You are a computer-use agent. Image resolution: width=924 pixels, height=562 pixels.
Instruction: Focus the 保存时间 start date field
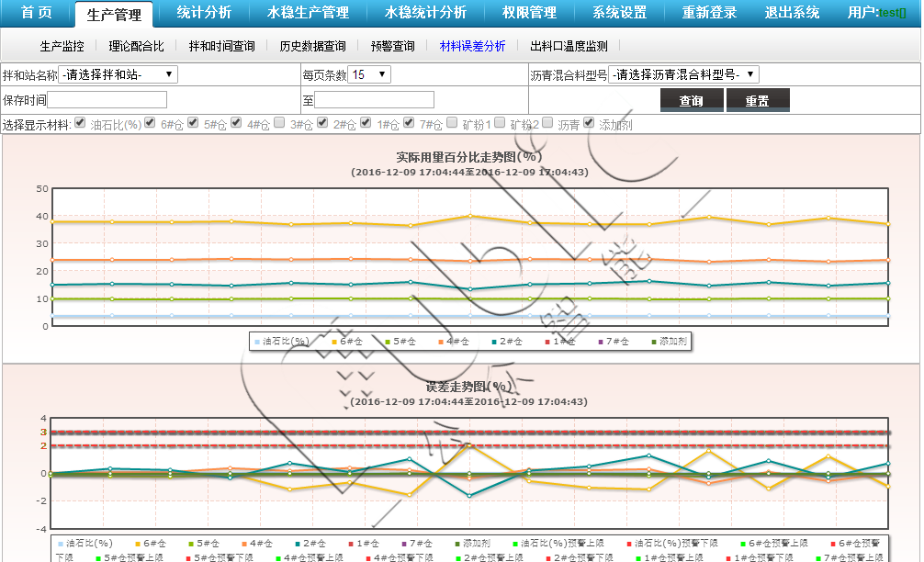click(x=111, y=100)
